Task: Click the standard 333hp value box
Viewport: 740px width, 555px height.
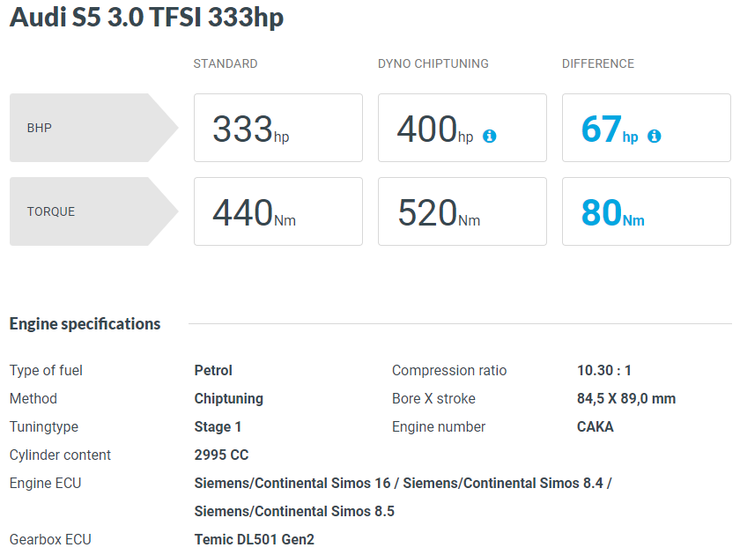Action: [x=278, y=127]
